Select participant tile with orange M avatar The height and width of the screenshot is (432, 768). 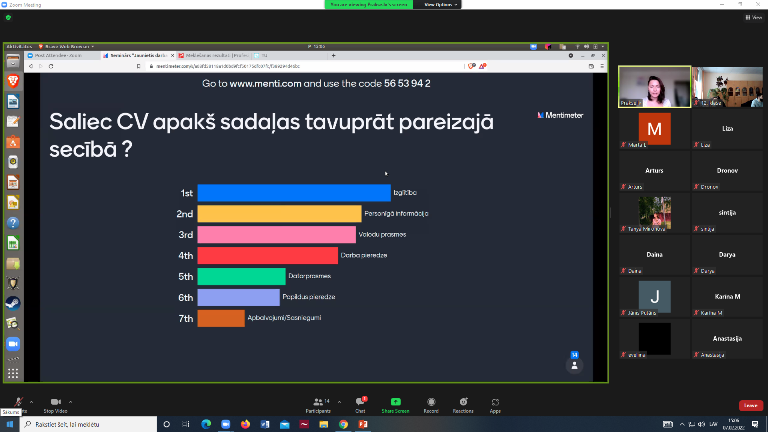654,129
